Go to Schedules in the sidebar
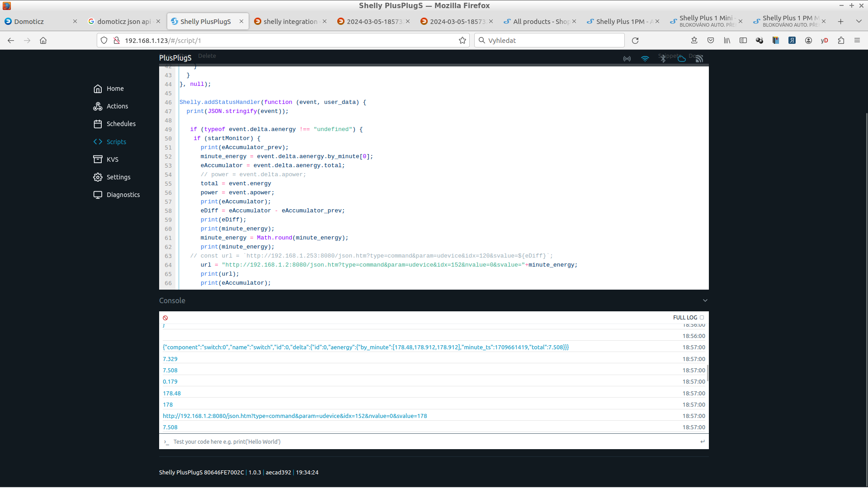 (114, 124)
